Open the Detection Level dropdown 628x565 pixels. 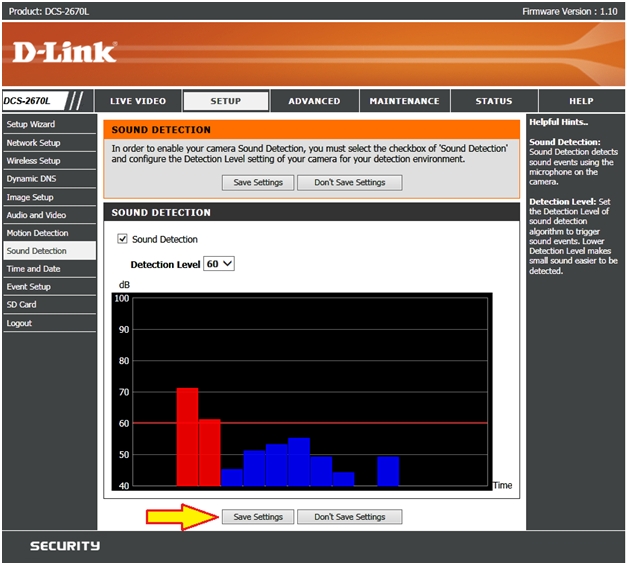tap(218, 264)
